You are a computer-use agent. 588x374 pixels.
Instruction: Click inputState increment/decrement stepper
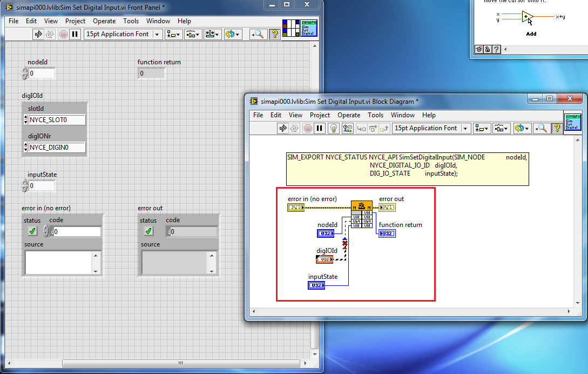tap(25, 185)
